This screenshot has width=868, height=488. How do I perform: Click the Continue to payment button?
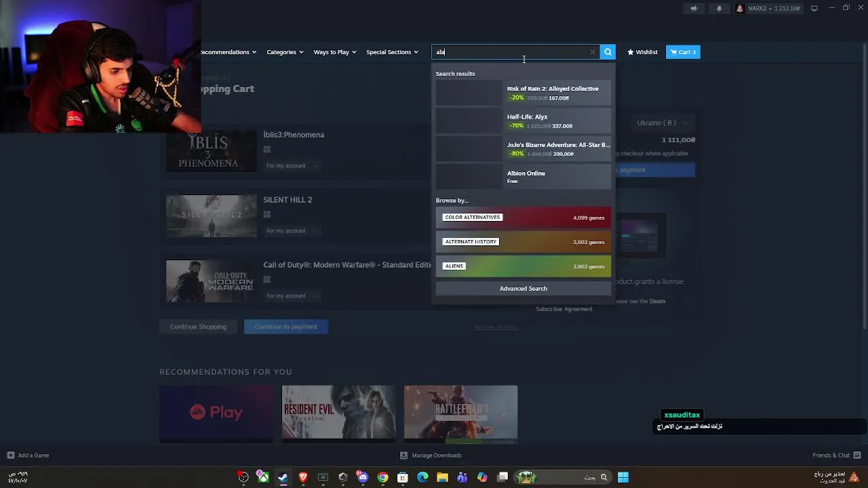tap(285, 327)
